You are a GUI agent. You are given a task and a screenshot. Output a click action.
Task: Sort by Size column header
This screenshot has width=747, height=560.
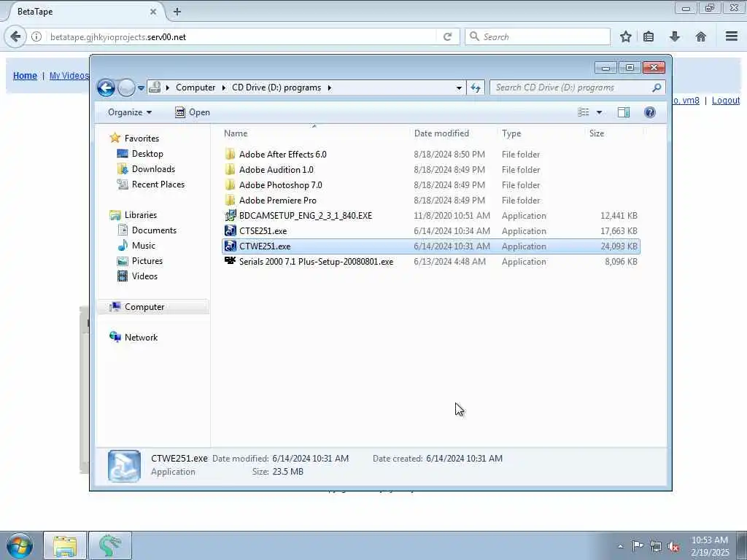597,133
